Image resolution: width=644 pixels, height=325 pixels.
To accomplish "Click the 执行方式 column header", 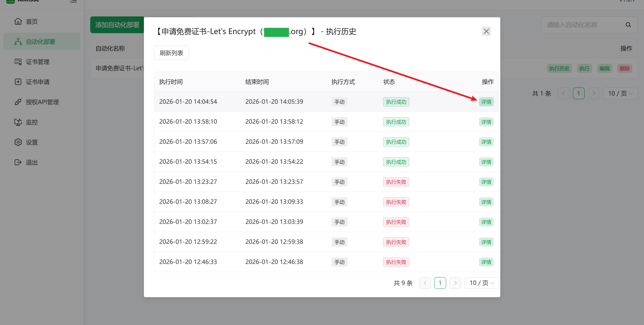I will pos(343,82).
